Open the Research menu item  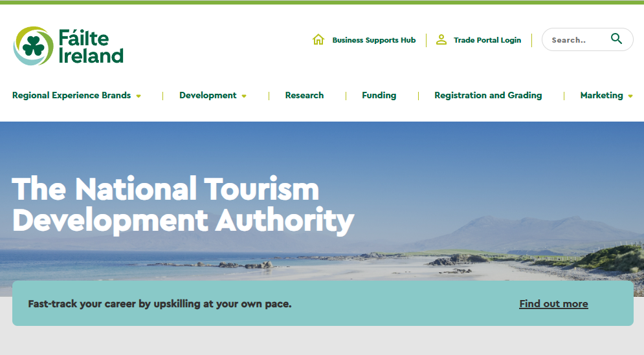[x=304, y=95]
